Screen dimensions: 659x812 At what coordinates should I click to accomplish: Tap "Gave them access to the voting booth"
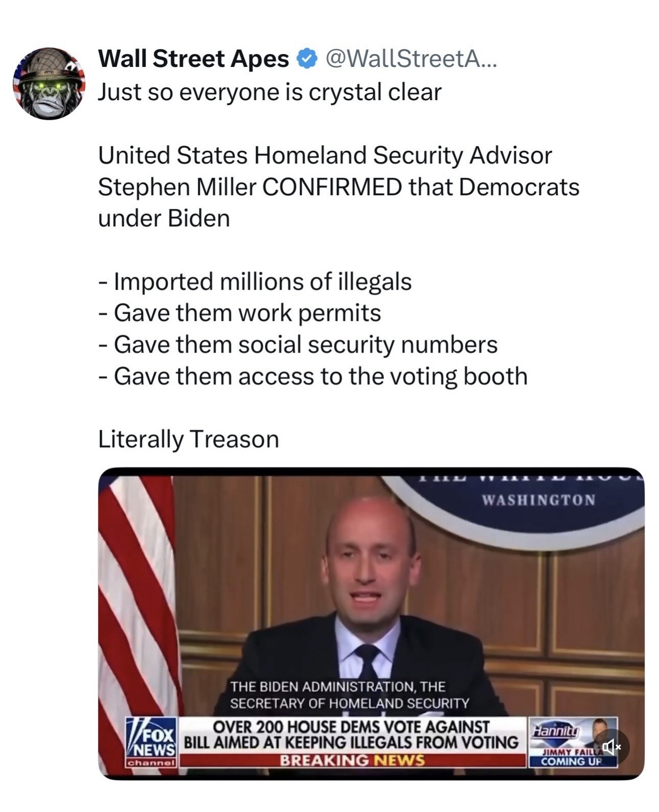pos(312,376)
